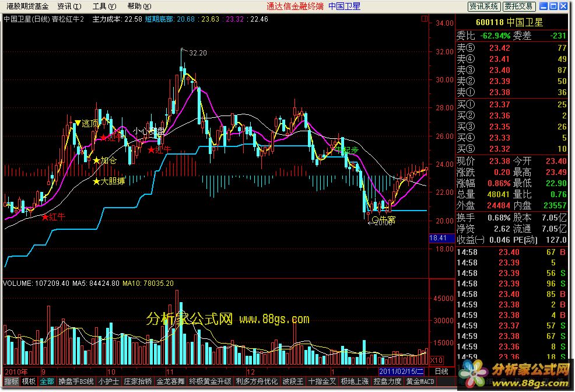Select the 买② 23.36 order row
Screen dimensions: 575x392
[511, 116]
